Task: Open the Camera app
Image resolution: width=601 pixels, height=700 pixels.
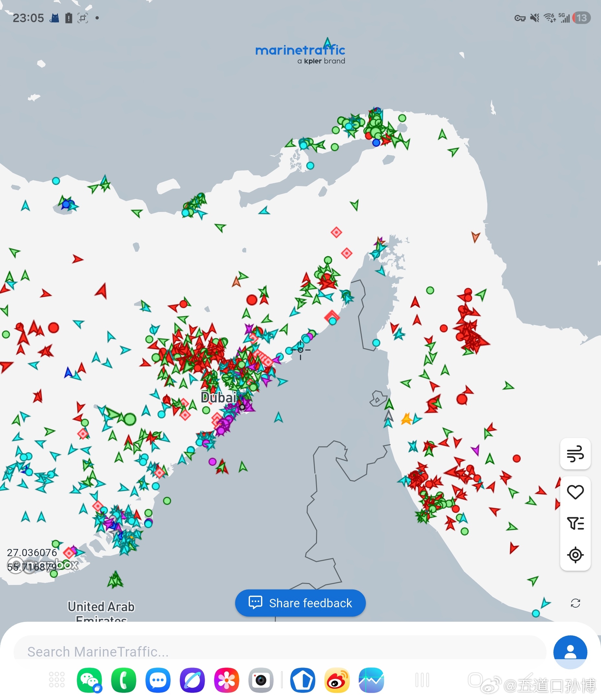Action: point(261,680)
